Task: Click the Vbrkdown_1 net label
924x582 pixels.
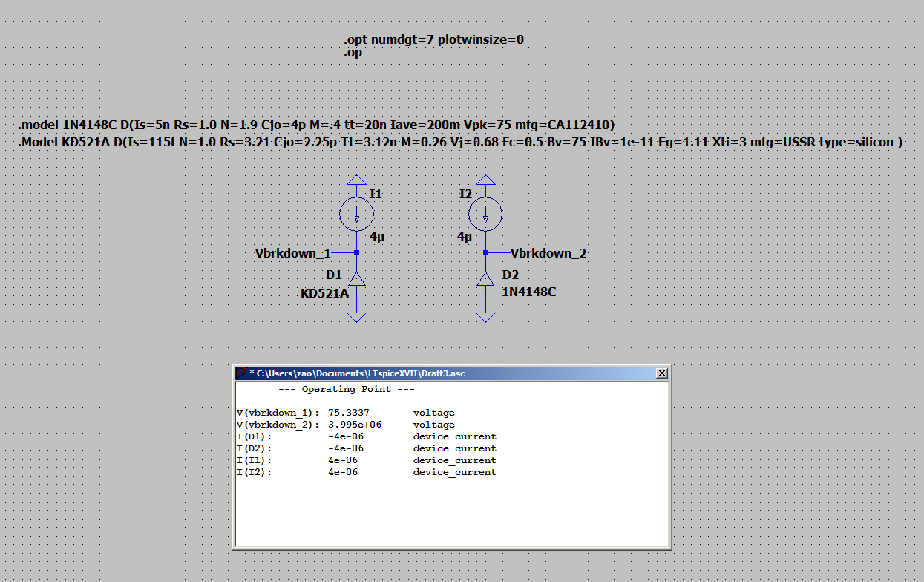Action: pos(293,253)
